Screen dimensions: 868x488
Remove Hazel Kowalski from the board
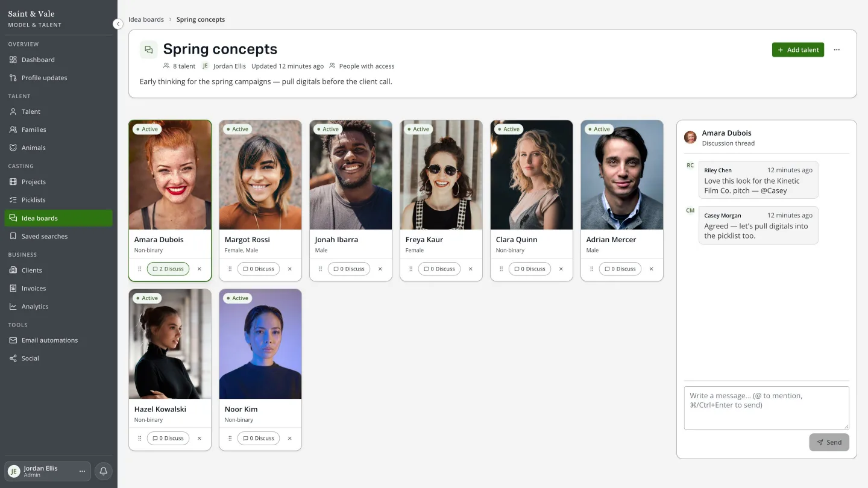pos(200,439)
